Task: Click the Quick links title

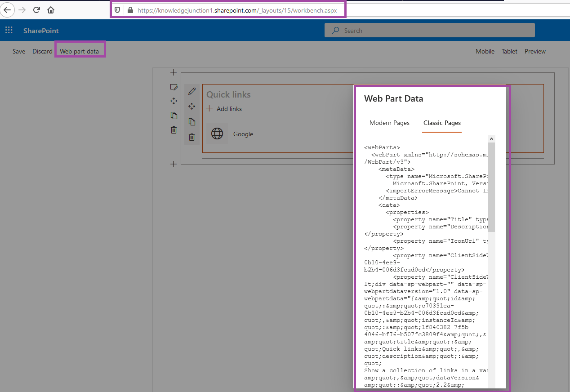Action: click(228, 94)
